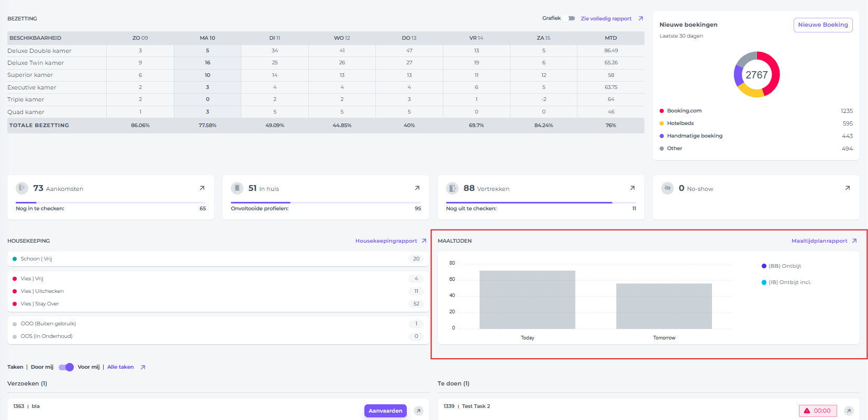Open In huis details arrow icon
This screenshot has height=420, width=868.
417,188
